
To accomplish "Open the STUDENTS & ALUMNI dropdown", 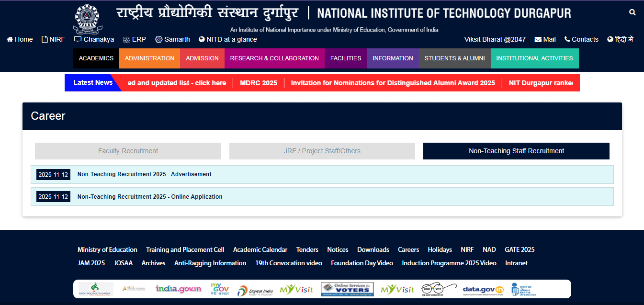I will point(454,58).
